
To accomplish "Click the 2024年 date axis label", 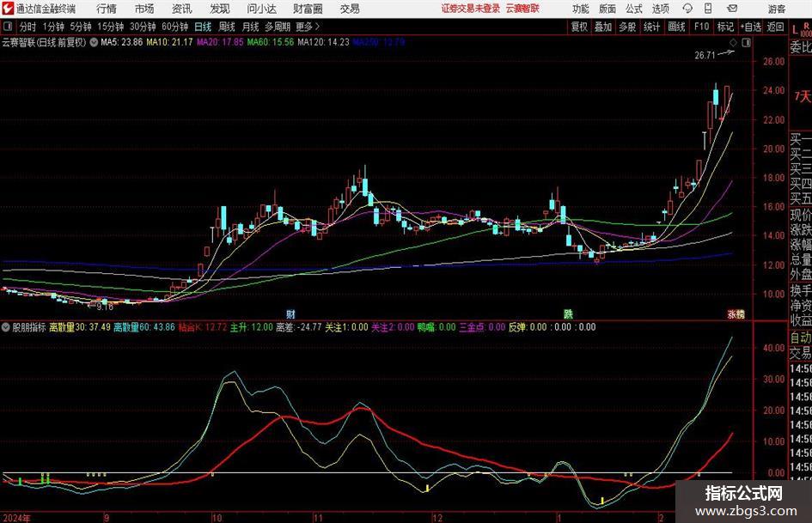I will [x=16, y=518].
